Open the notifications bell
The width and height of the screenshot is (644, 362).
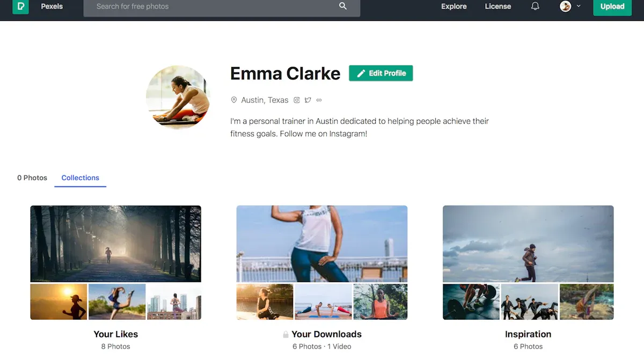[x=535, y=6]
